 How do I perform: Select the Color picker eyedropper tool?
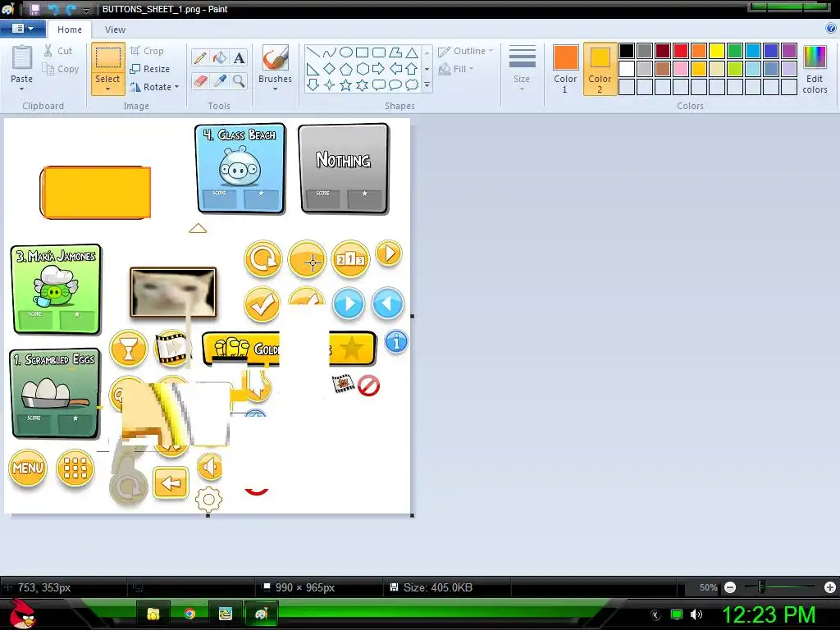220,81
